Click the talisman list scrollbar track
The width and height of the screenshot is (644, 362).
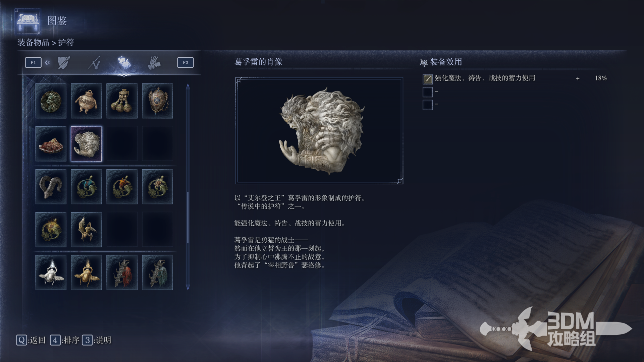tap(188, 187)
